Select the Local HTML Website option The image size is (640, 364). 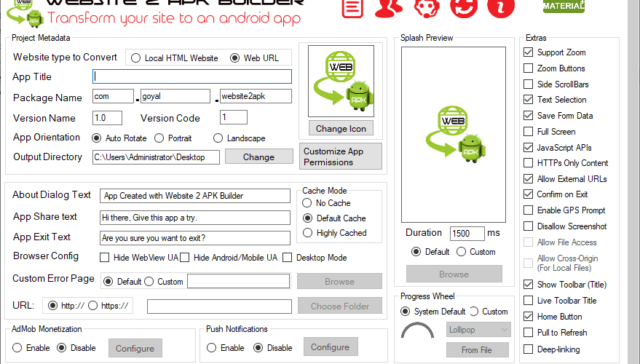click(135, 58)
